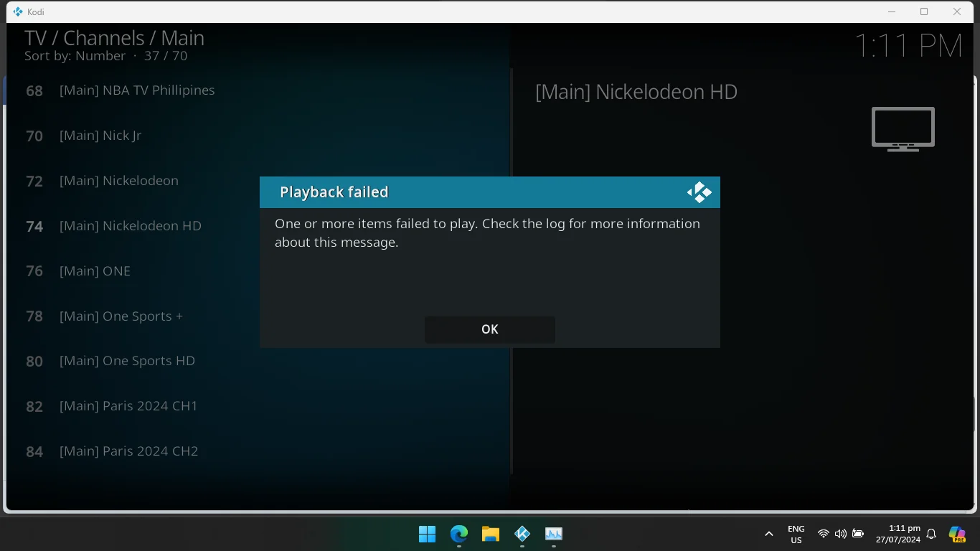Open File Explorer from the taskbar
This screenshot has width=980, height=551.
coord(491,534)
